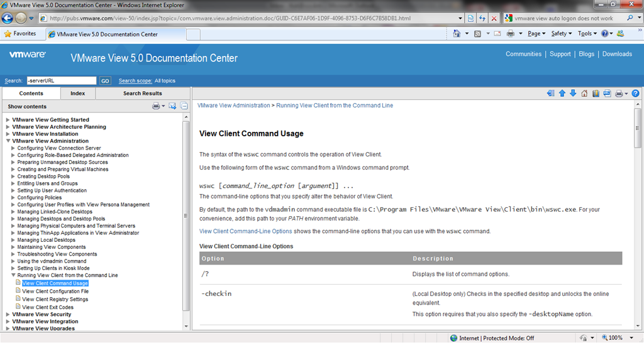Expand VMware View Architecture Planning node
Screen dimensions: 644x343
point(8,127)
